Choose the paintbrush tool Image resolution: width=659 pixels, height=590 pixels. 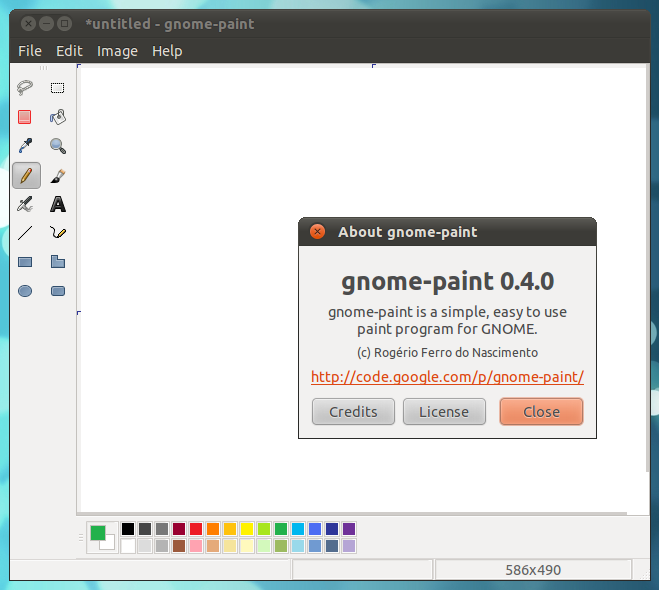[58, 175]
